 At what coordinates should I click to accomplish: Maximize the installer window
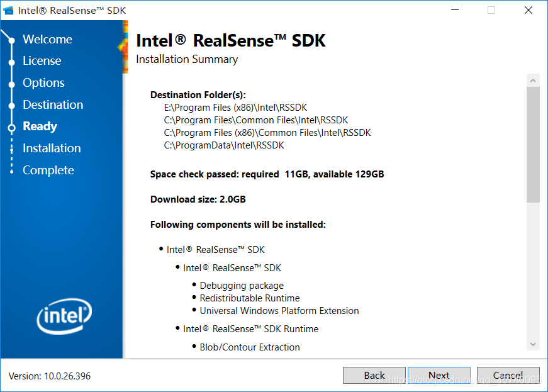click(x=491, y=10)
